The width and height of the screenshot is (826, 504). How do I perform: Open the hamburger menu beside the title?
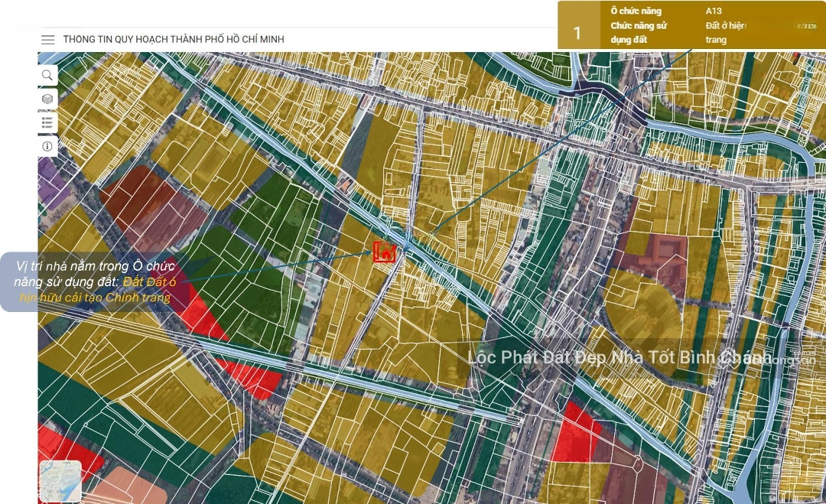48,40
